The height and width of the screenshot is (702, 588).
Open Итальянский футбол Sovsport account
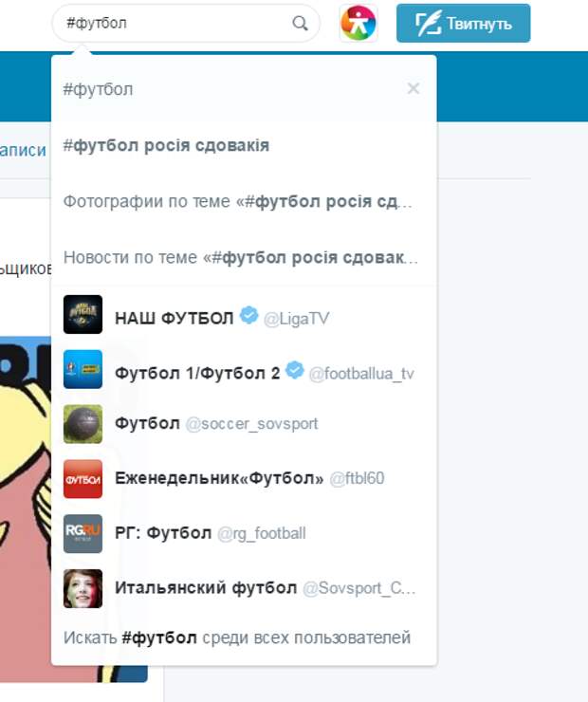244,589
